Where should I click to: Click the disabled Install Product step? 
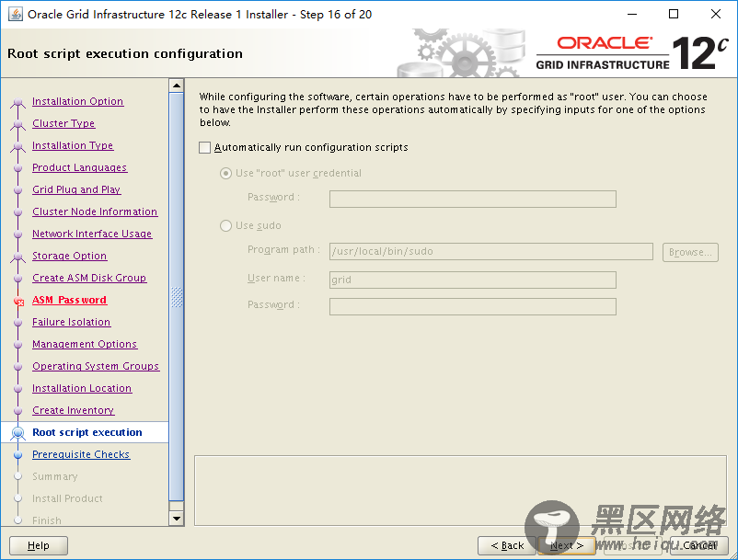[67, 499]
